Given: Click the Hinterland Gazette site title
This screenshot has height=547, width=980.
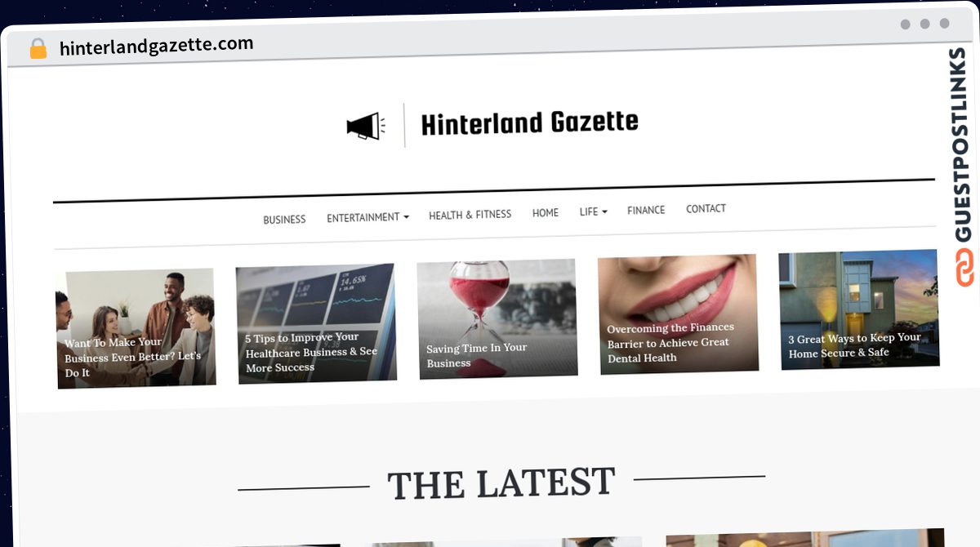Looking at the screenshot, I should point(529,123).
